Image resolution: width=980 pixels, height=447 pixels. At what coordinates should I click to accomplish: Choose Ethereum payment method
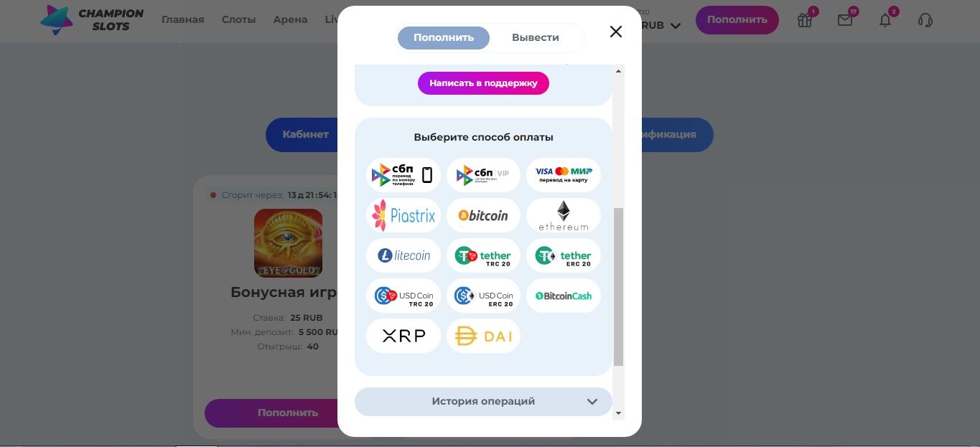click(564, 215)
